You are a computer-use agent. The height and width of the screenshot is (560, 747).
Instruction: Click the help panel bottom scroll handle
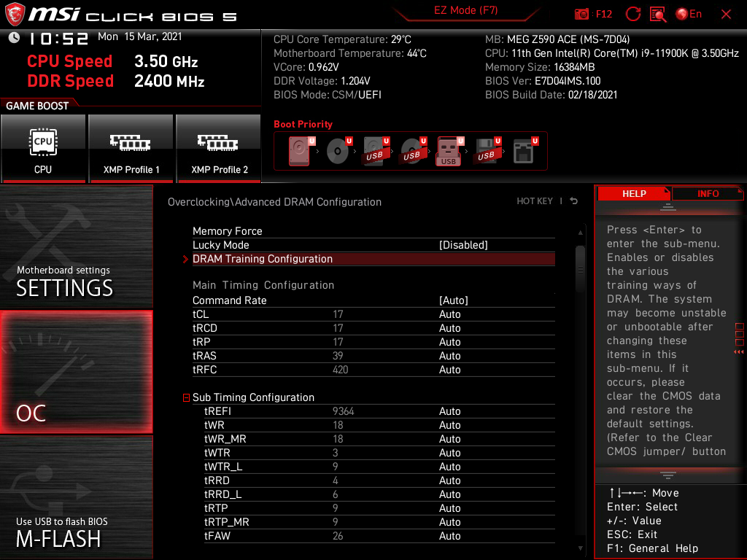click(x=668, y=475)
